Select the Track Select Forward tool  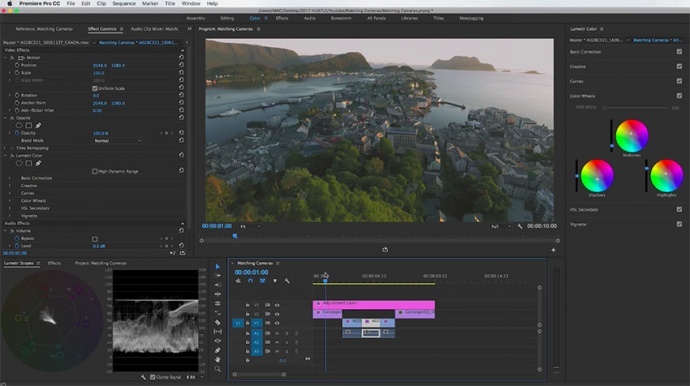217,276
